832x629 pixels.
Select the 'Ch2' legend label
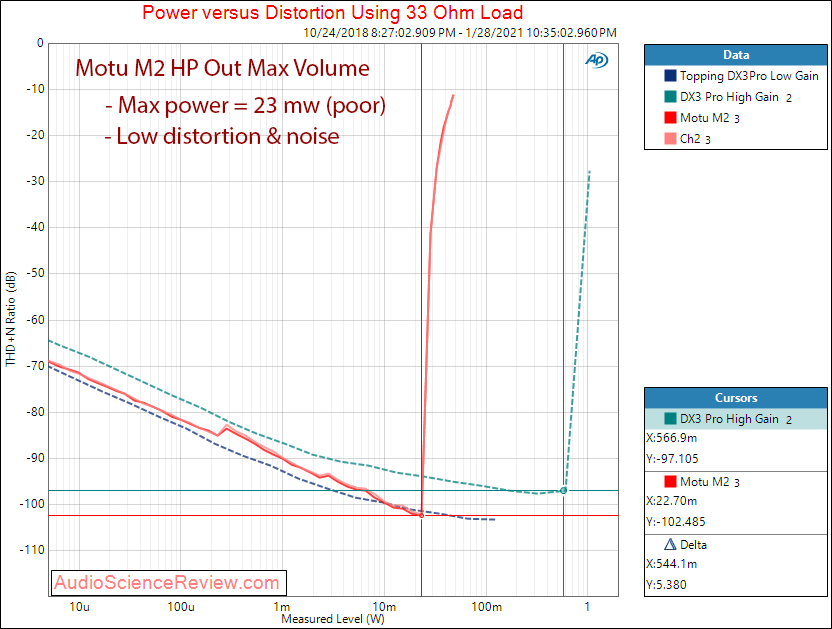(690, 139)
